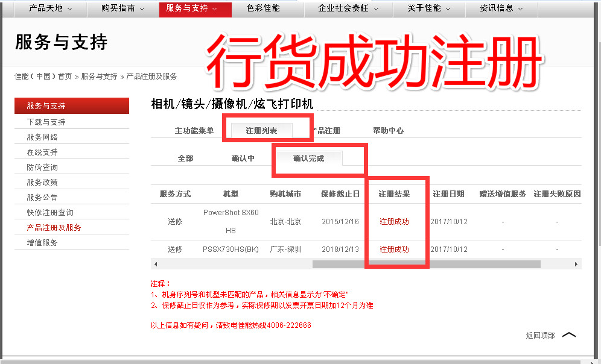601x364 pixels.
Task: Click the 广东-深圳 city cell
Action: click(285, 249)
